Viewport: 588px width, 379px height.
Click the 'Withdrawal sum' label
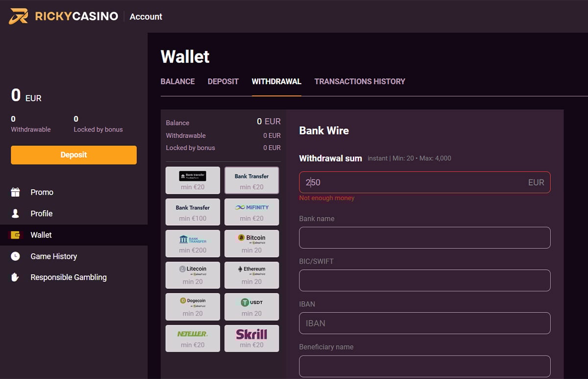point(331,158)
